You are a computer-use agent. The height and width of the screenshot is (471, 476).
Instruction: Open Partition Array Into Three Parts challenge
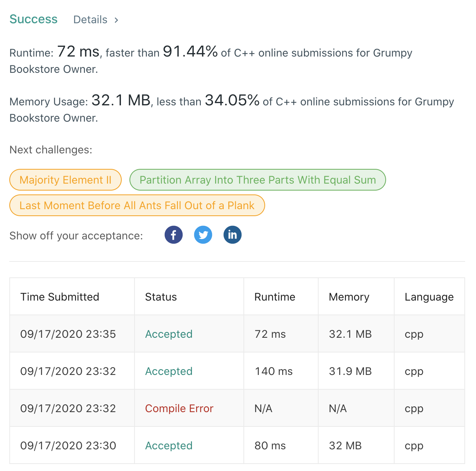(x=257, y=180)
